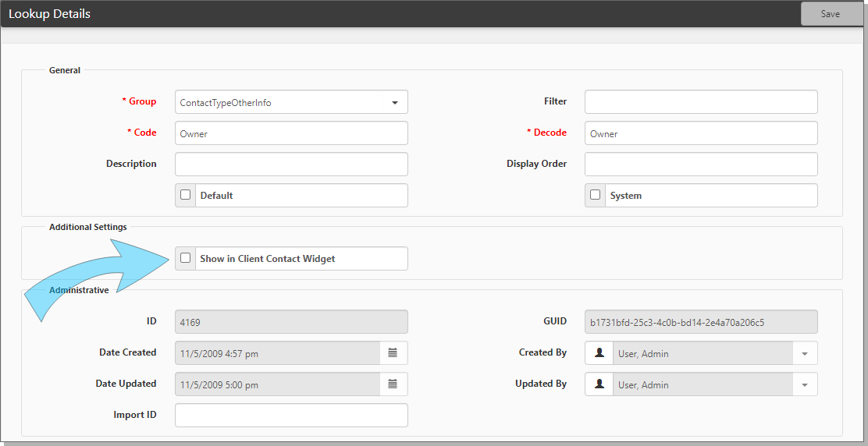The image size is (868, 446).
Task: Toggle Show in Client Contact Widget checkbox
Action: pyautogui.click(x=186, y=258)
